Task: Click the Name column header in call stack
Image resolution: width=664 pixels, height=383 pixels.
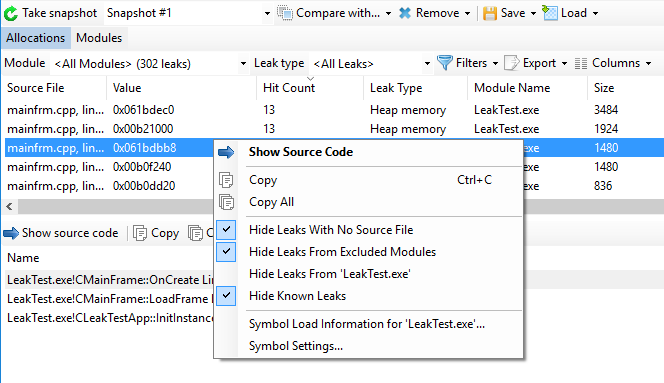Action: (x=23, y=258)
